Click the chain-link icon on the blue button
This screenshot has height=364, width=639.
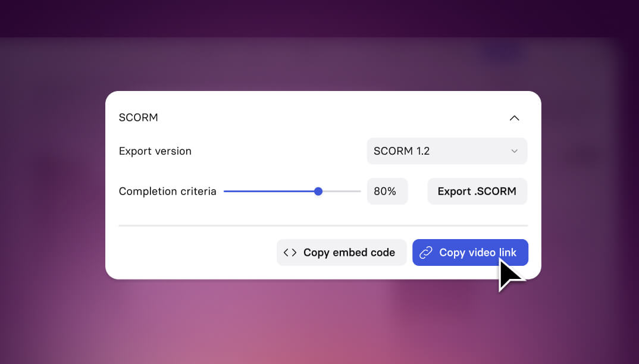point(425,252)
